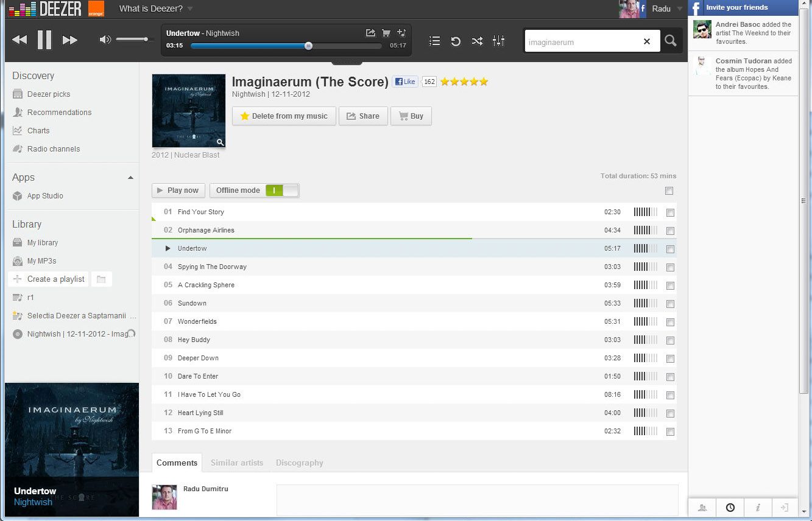Open the Nightwish artist link under the album title
Screen dimensions: 812x521
(x=249, y=94)
